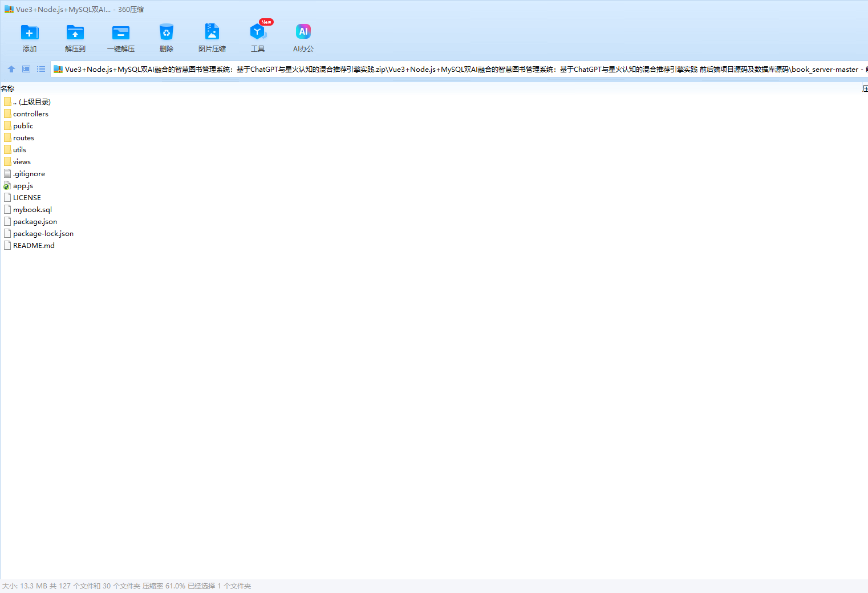Screen dimensions: 868x593
Task: Select the routes folder
Action: click(x=19, y=137)
